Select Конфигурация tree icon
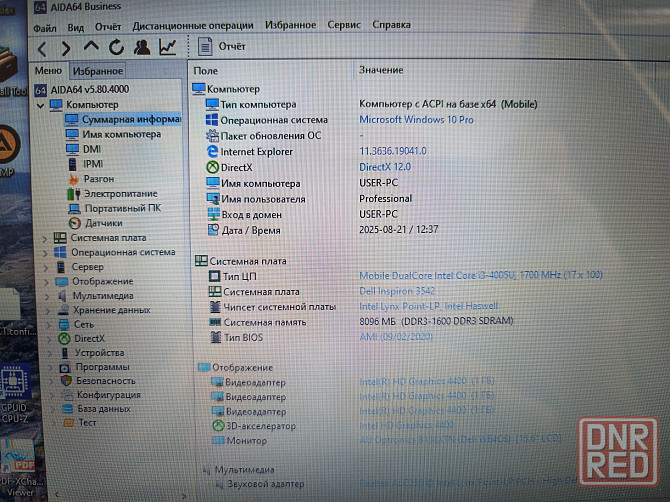This screenshot has height=502, width=670. click(67, 395)
